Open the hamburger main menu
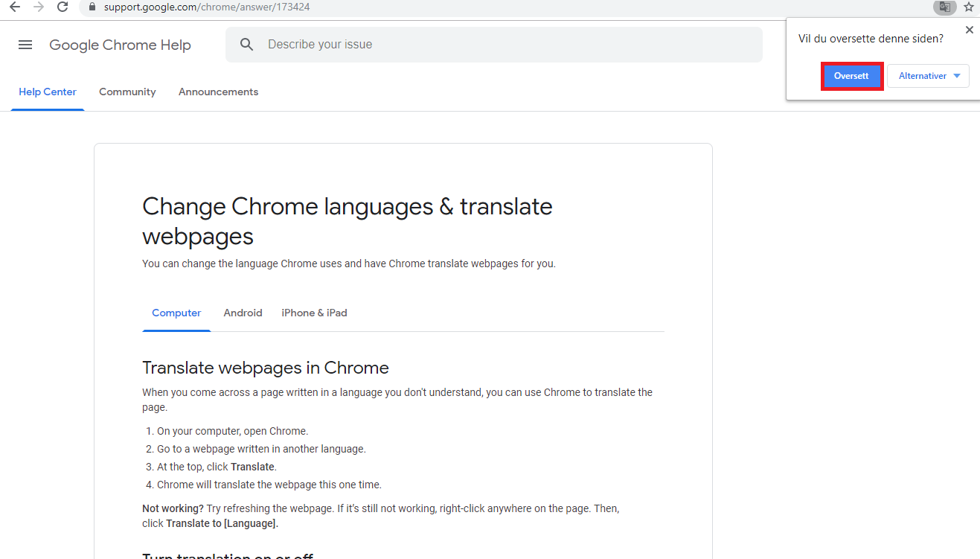The height and width of the screenshot is (559, 980). (25, 45)
